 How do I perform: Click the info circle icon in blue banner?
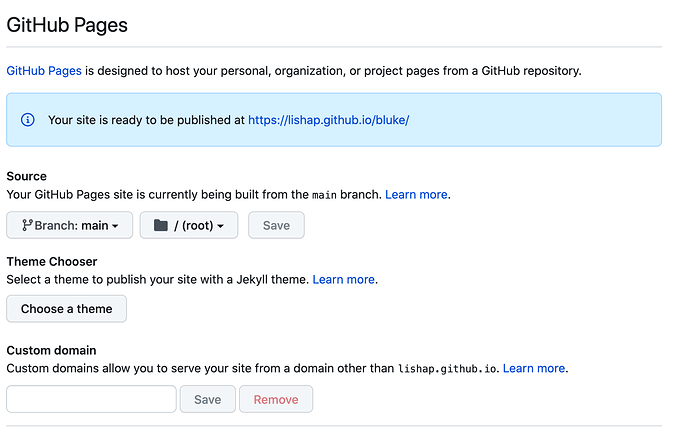pyautogui.click(x=28, y=120)
